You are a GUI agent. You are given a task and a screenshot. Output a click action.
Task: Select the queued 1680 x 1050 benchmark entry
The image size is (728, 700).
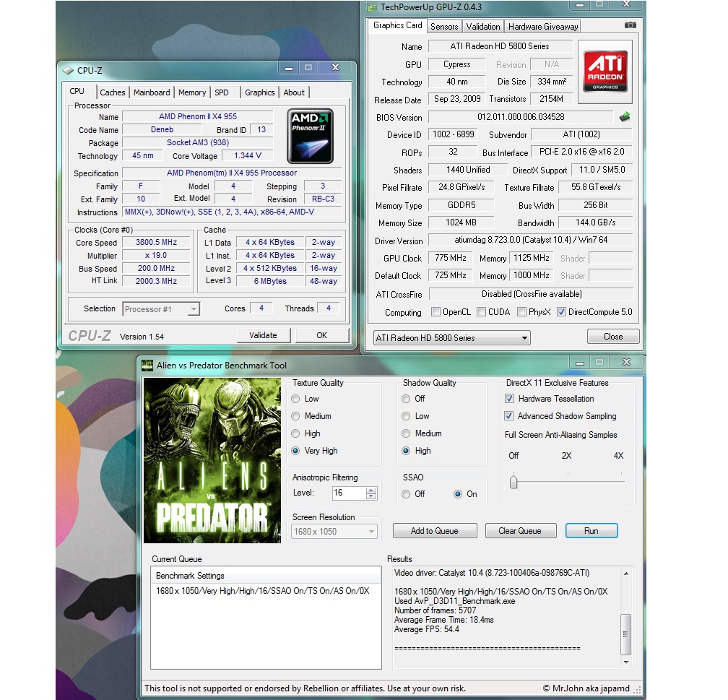pos(263,591)
